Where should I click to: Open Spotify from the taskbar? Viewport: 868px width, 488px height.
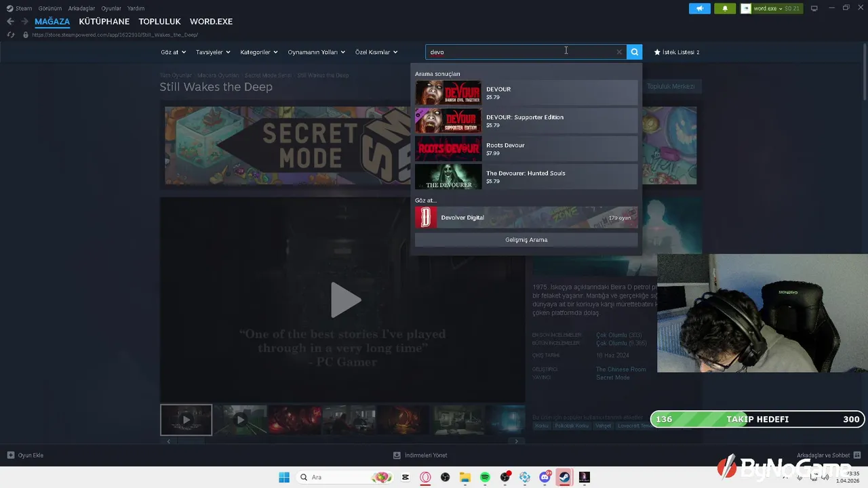click(485, 477)
